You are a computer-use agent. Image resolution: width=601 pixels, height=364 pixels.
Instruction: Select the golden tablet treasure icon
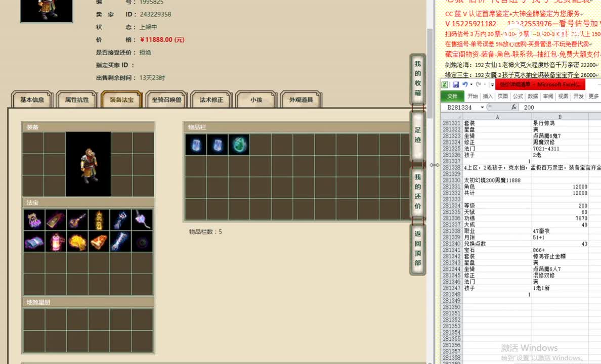(56, 220)
